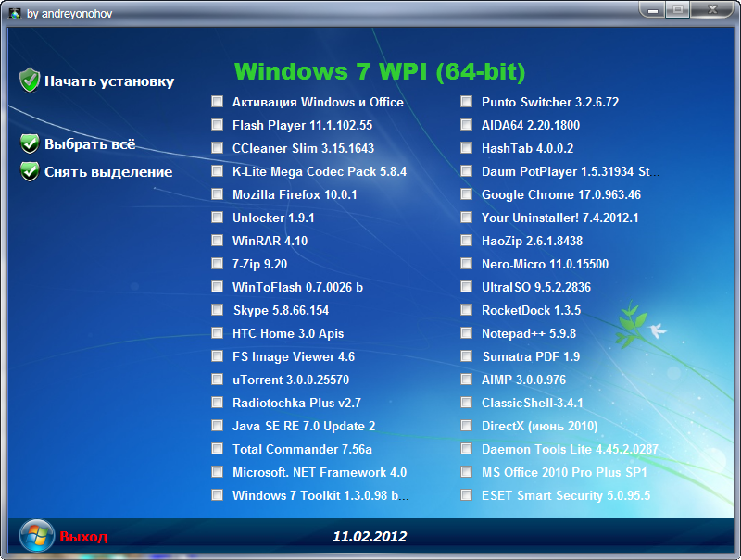Click the green shield icon beside Начать установку

(31, 81)
